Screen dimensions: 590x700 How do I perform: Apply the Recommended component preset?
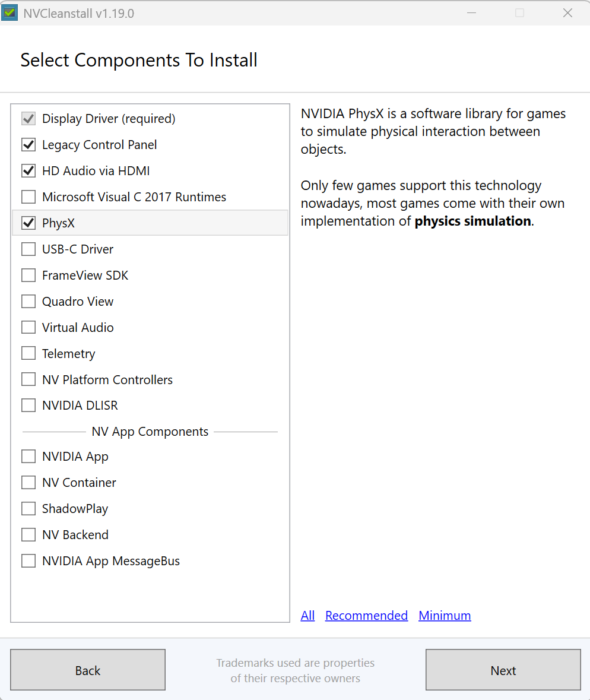tap(366, 615)
